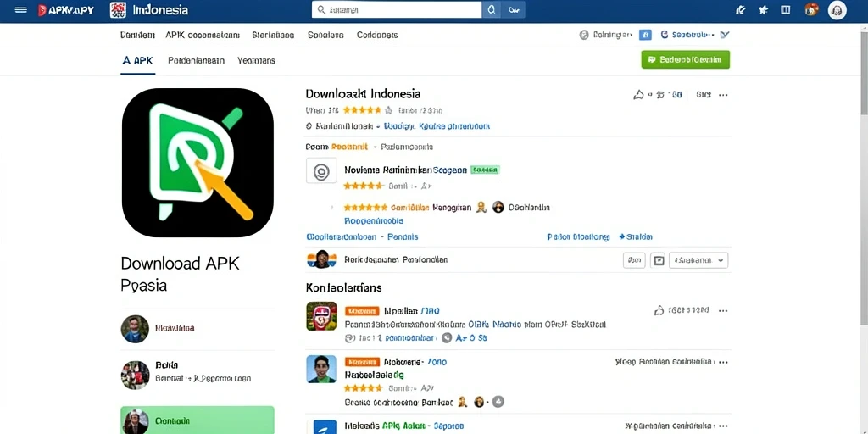Select the APK tab
Viewport: 868px width, 434px height.
click(x=137, y=60)
